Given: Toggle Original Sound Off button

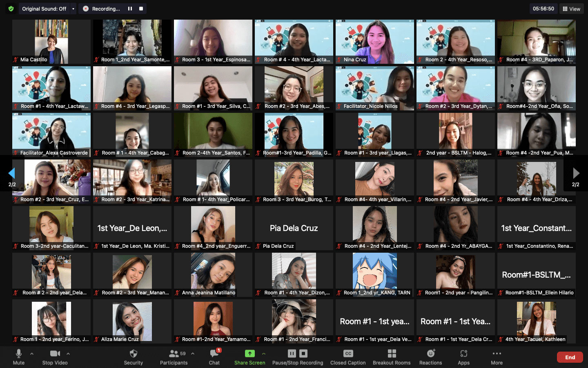Looking at the screenshot, I should coord(44,9).
